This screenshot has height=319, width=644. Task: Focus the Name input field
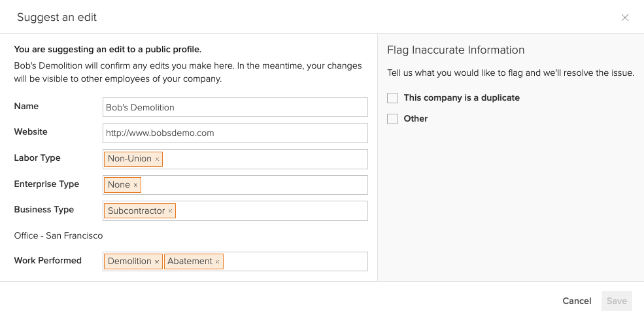[x=235, y=107]
